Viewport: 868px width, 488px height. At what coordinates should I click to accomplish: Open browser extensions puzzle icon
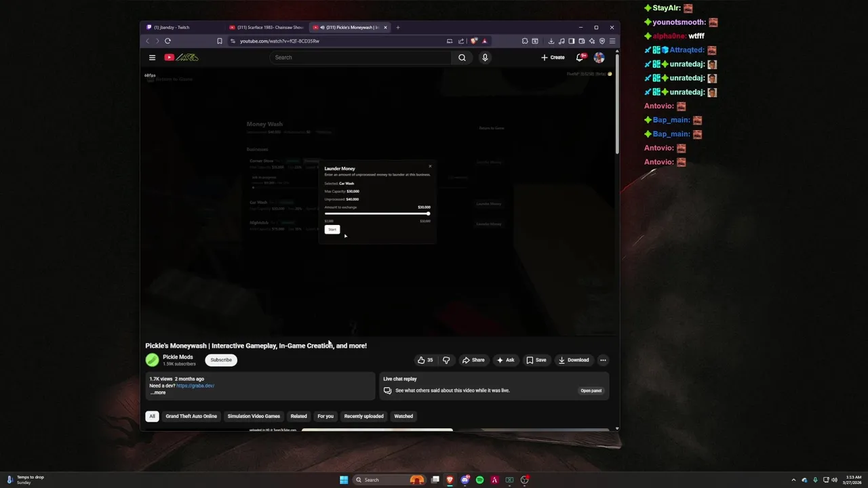click(x=525, y=41)
